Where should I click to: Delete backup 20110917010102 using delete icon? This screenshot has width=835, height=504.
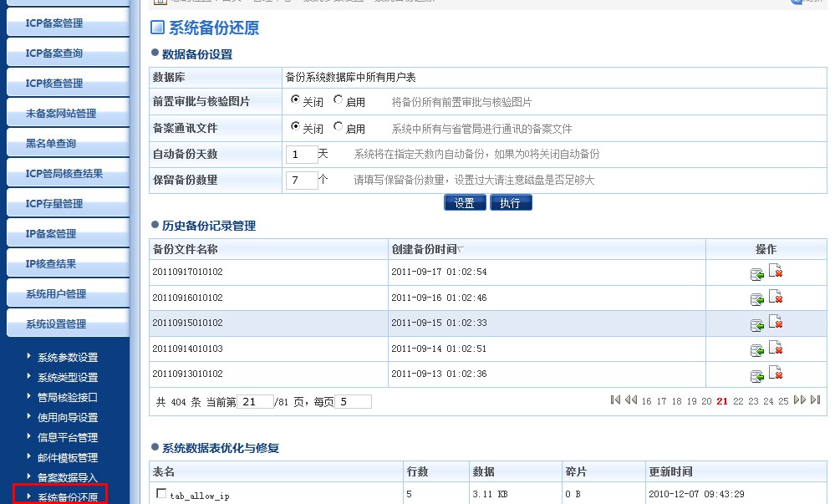coord(776,272)
